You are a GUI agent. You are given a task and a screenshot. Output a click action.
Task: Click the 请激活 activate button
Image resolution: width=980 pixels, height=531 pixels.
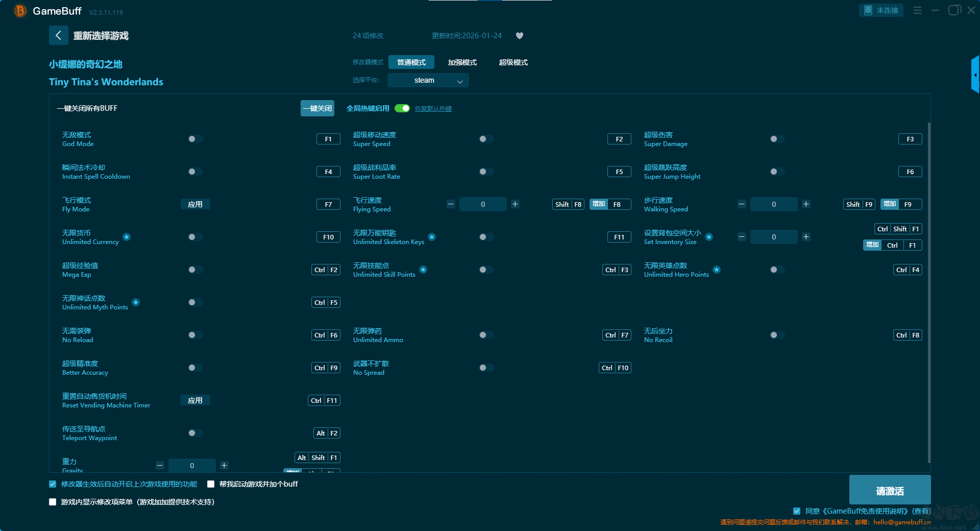(890, 490)
